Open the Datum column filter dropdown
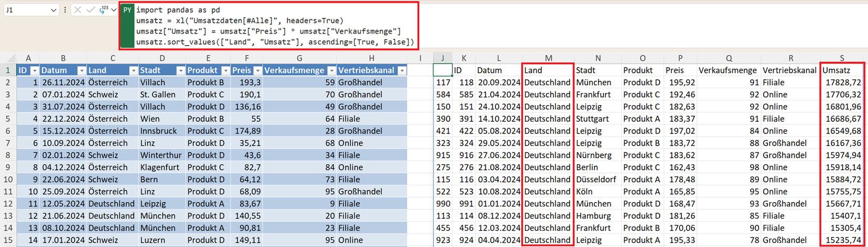The image size is (868, 247). click(81, 70)
